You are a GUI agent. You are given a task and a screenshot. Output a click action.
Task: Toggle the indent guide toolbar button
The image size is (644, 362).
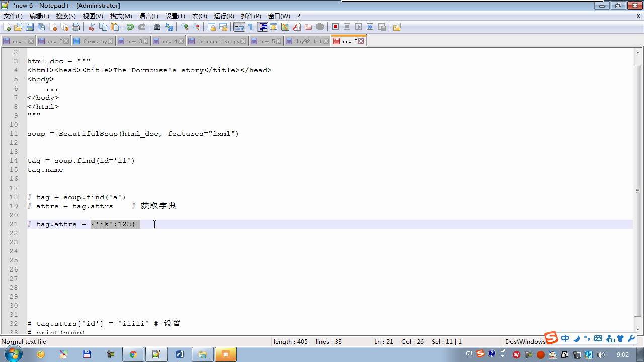(x=262, y=27)
